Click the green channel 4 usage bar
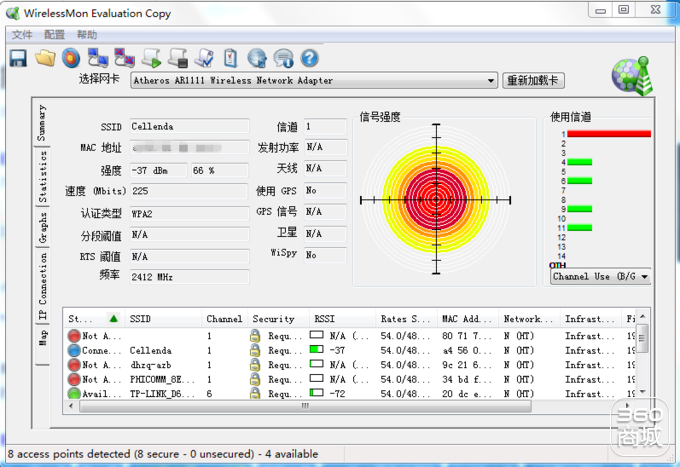Viewport: 680px width, 467px height. click(579, 162)
